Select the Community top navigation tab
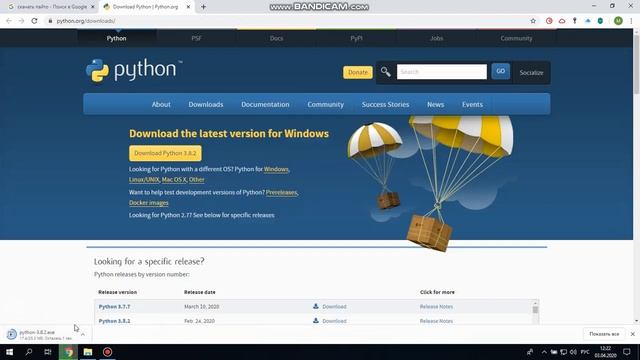 tap(516, 38)
